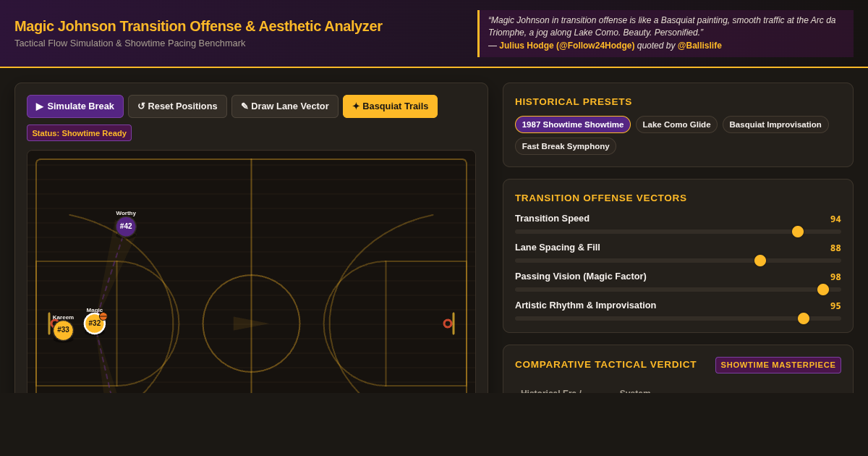Click the Lane Spacing value 88
This screenshot has height=456, width=868.
(835, 248)
